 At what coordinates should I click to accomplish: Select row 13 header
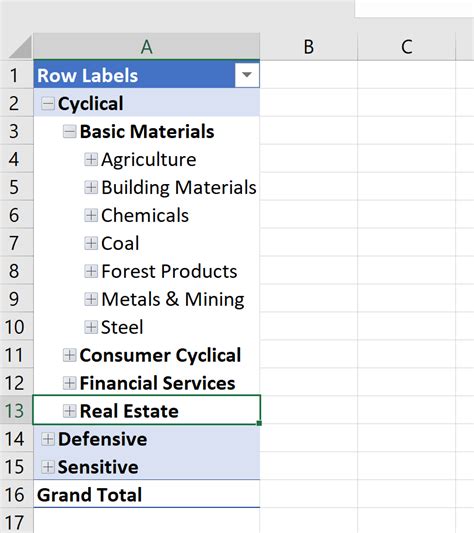tap(16, 410)
